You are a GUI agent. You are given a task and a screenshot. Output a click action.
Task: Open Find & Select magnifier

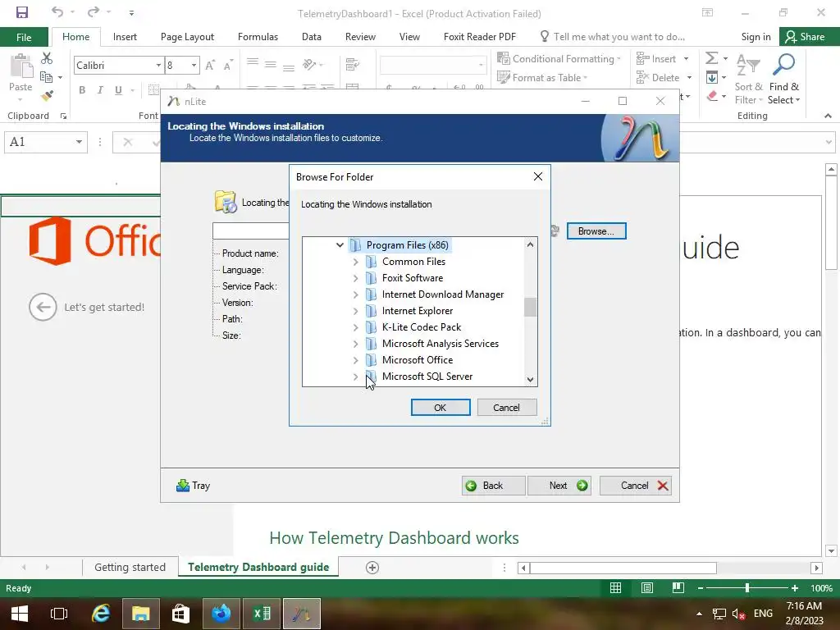click(x=783, y=80)
